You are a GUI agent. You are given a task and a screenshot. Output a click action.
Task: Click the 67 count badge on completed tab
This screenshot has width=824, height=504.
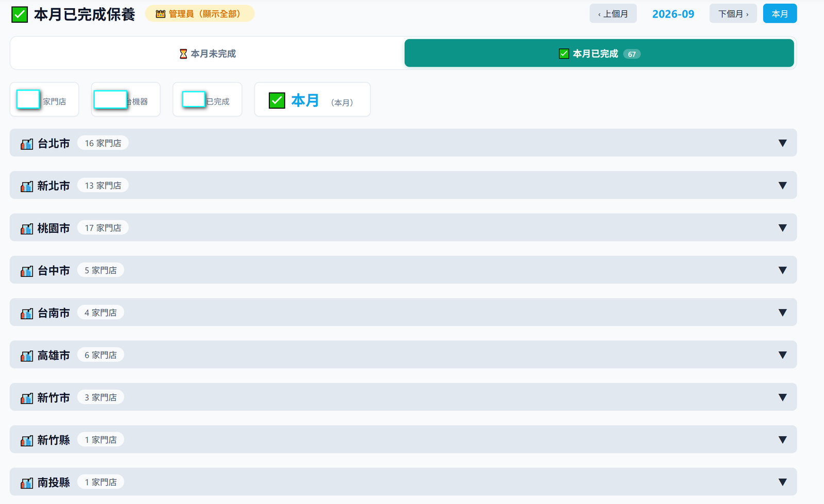click(x=632, y=54)
